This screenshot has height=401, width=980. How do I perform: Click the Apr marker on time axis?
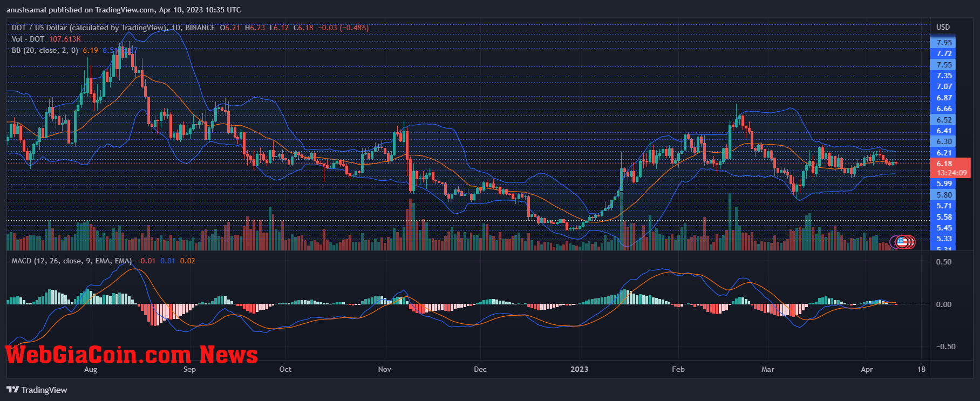click(866, 369)
